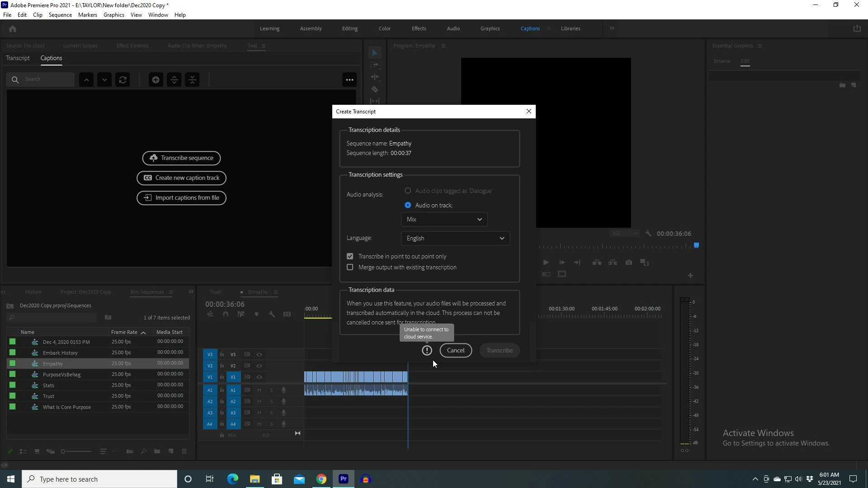Open the Sequence menu
Screen dimensions: 868x488
click(60, 15)
